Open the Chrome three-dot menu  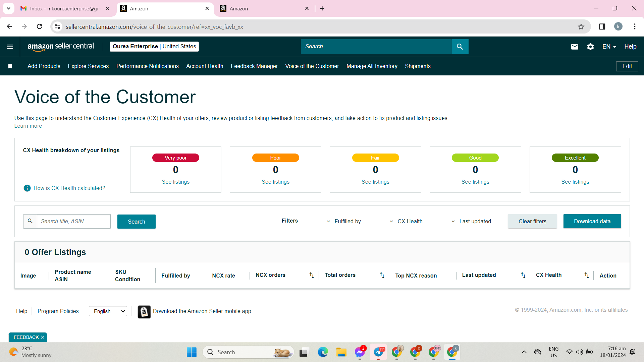click(635, 26)
